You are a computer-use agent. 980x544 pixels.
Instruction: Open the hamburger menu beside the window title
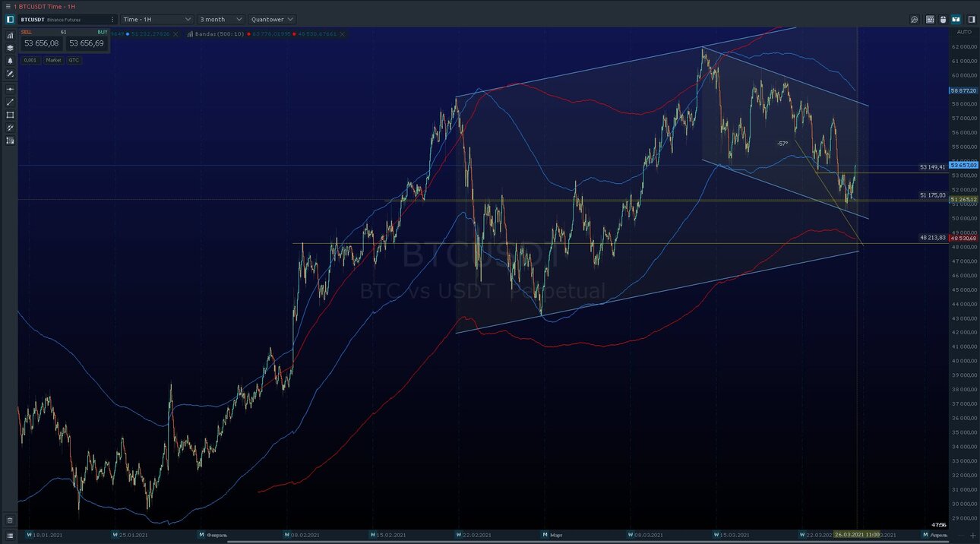pyautogui.click(x=7, y=6)
